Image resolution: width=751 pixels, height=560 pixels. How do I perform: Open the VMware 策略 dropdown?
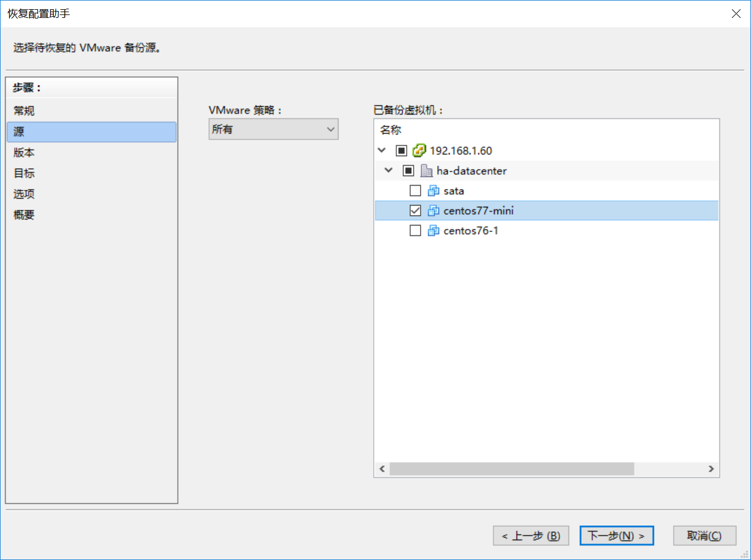(273, 129)
